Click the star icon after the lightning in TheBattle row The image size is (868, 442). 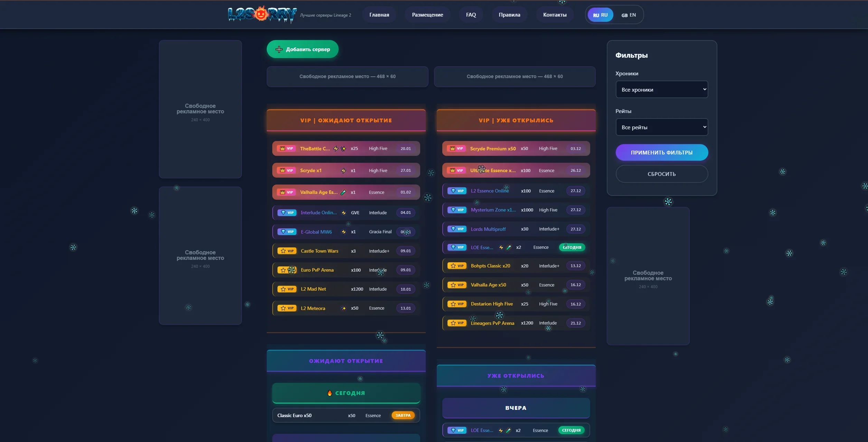343,149
